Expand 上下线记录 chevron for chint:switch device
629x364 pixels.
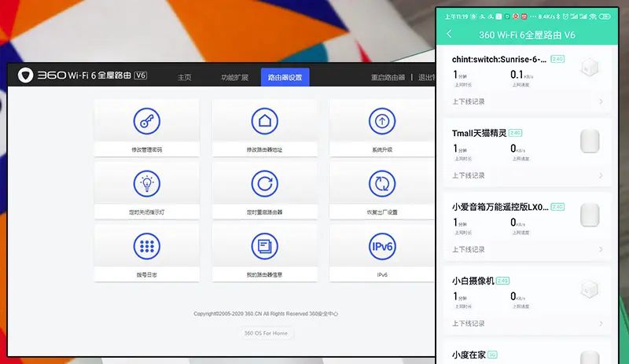point(601,101)
